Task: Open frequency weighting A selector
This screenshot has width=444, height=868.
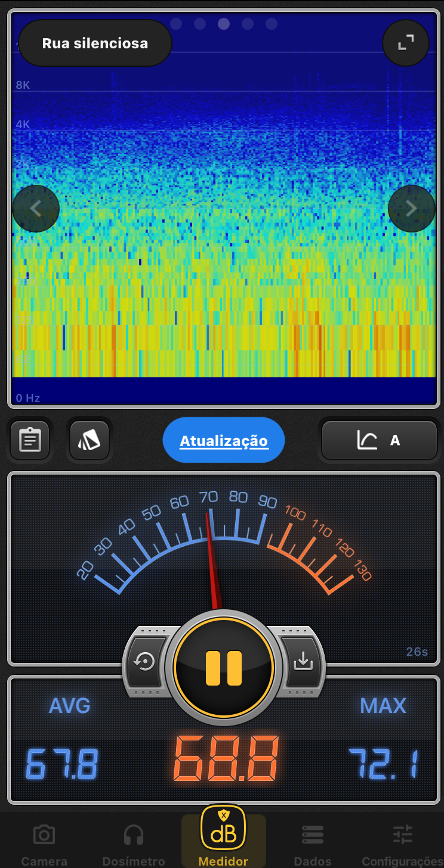Action: click(x=380, y=441)
